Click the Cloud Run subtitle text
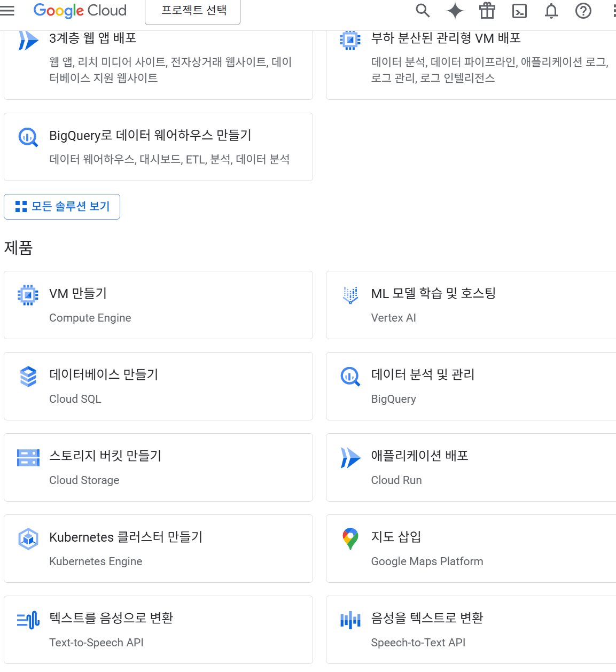 (396, 480)
